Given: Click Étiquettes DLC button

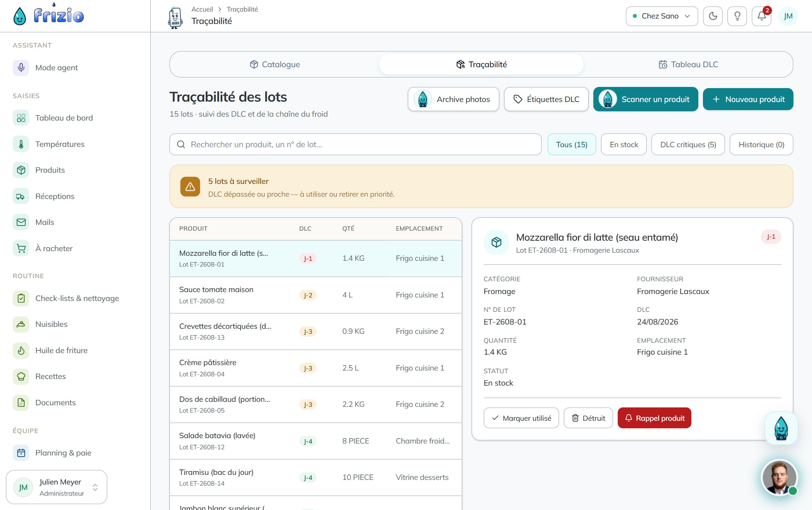Looking at the screenshot, I should click(546, 99).
